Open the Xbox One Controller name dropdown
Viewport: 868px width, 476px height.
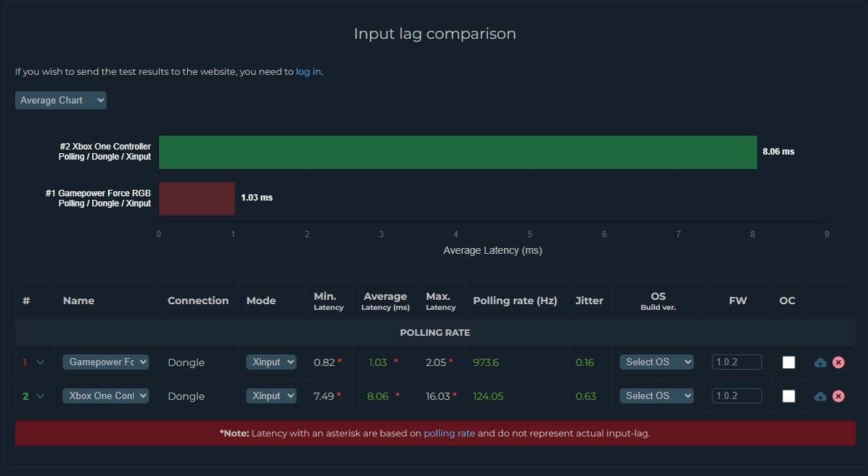point(106,395)
